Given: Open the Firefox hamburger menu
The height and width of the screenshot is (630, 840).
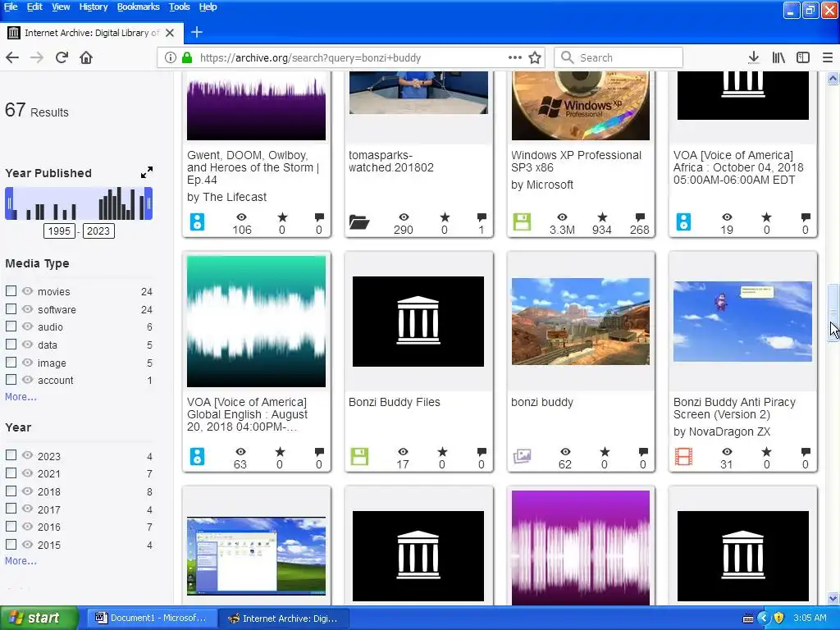Looking at the screenshot, I should (828, 57).
